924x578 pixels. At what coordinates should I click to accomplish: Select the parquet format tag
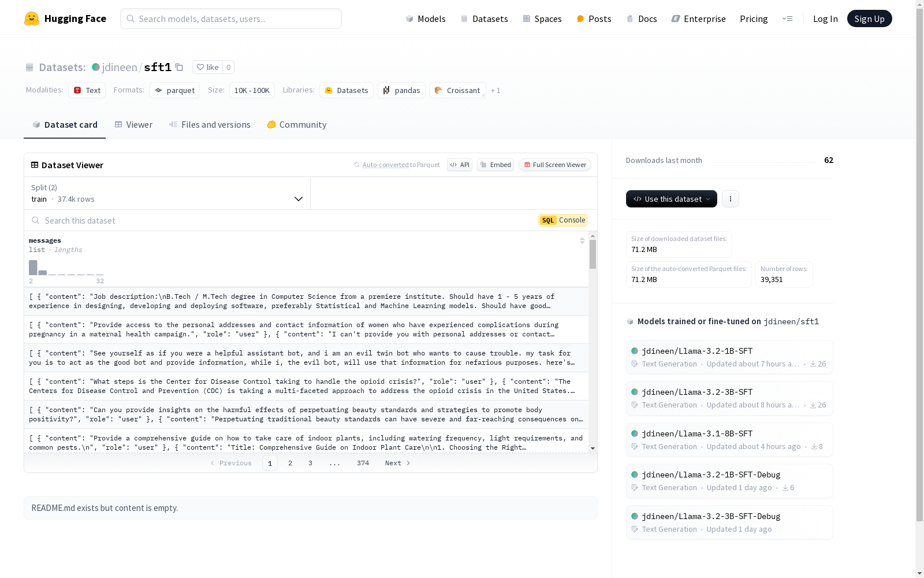coord(174,90)
